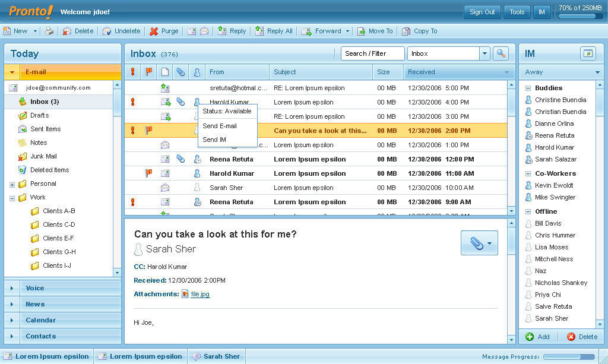Open the file.jpg attachment link

pos(199,294)
